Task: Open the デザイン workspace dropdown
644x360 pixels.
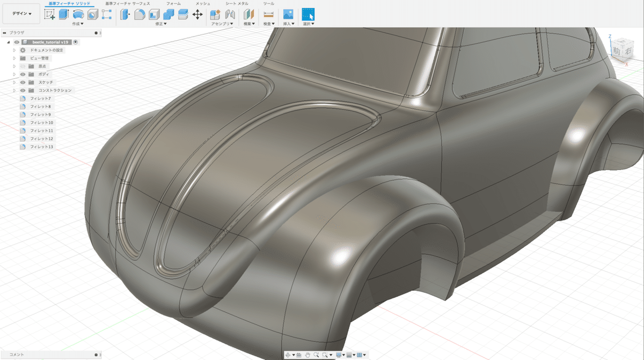Action: point(21,14)
